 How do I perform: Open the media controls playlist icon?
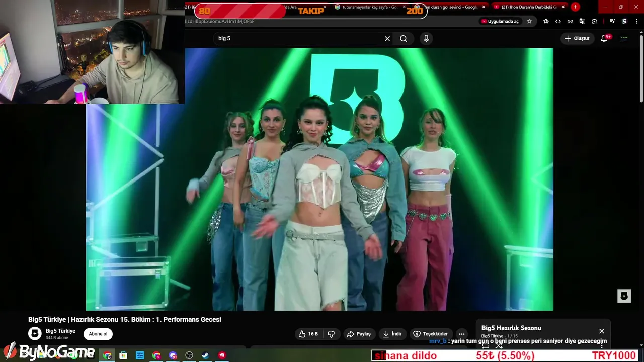point(612,21)
